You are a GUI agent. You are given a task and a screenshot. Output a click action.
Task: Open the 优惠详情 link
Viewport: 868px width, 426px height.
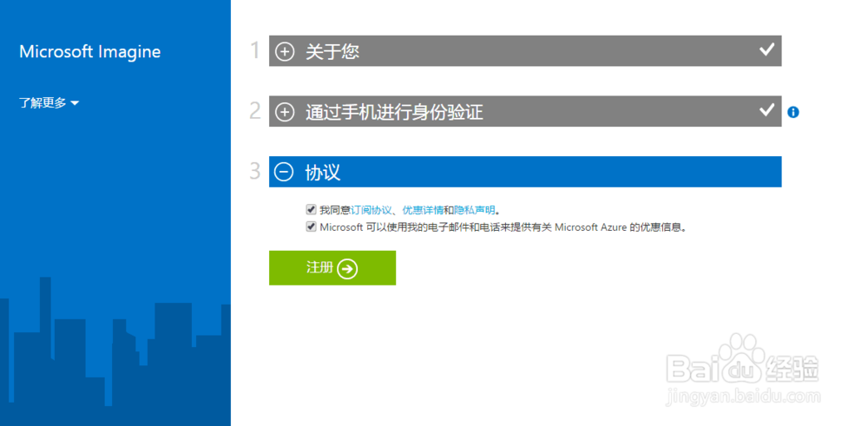click(x=423, y=210)
